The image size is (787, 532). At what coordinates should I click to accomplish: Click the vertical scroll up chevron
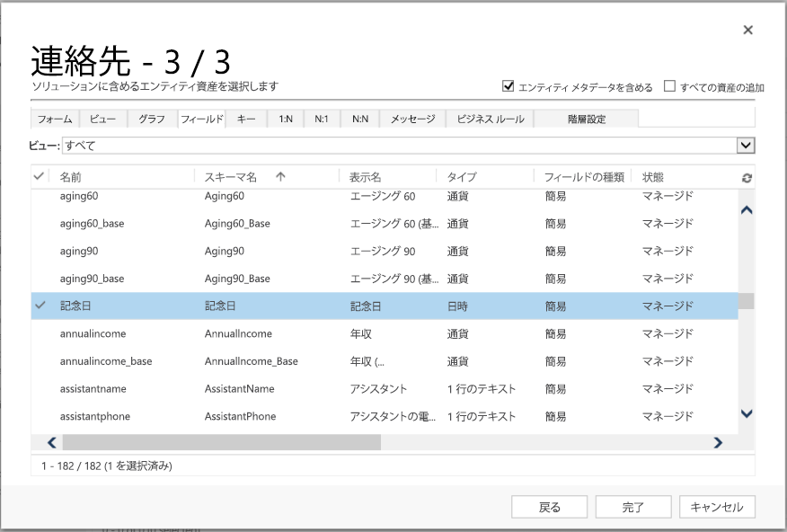coord(747,210)
